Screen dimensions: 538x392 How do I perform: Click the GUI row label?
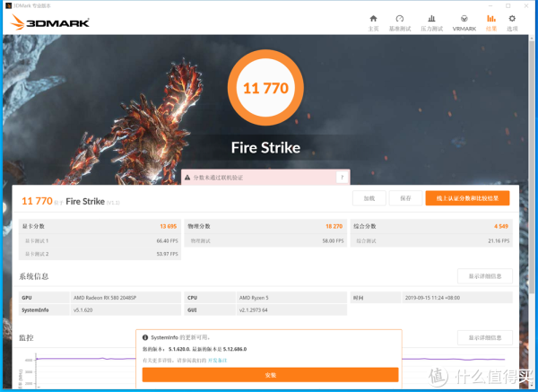click(x=192, y=310)
